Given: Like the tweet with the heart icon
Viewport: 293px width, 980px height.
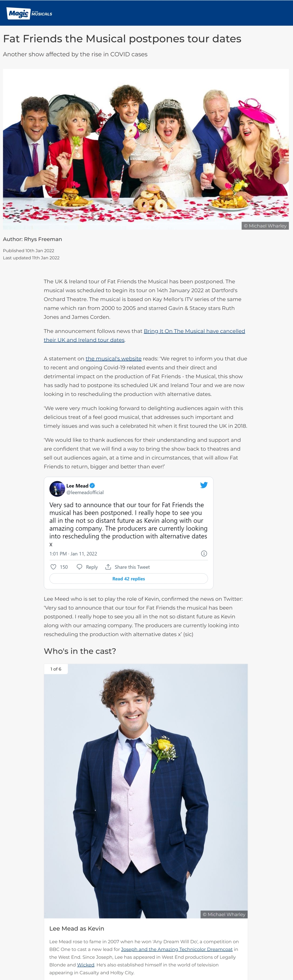Looking at the screenshot, I should click(53, 567).
